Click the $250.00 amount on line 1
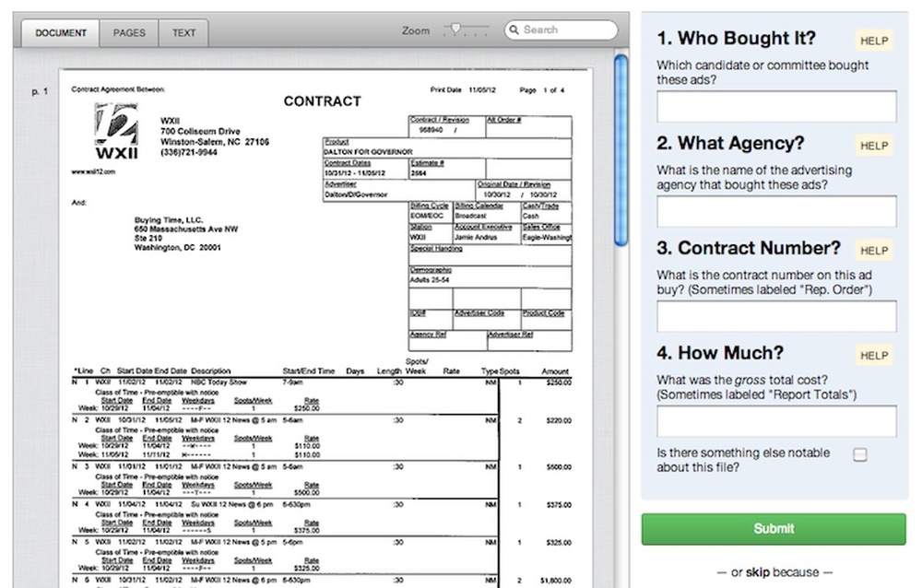Image resolution: width=922 pixels, height=588 pixels. tap(559, 382)
